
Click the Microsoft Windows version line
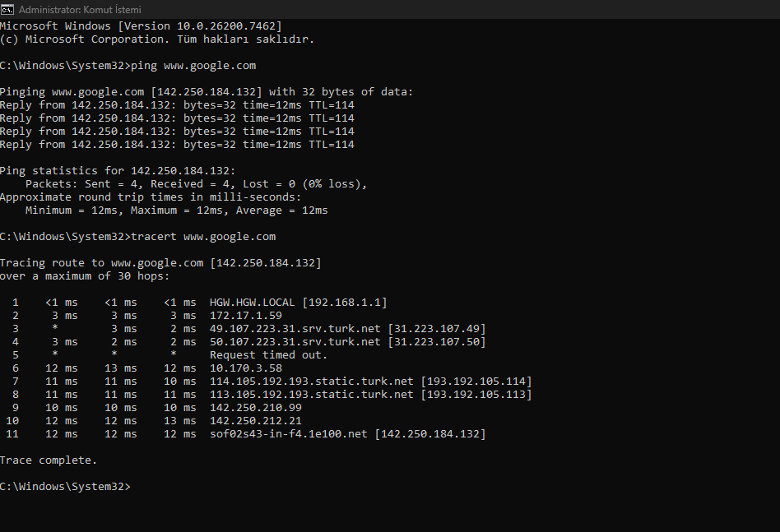tap(141, 26)
